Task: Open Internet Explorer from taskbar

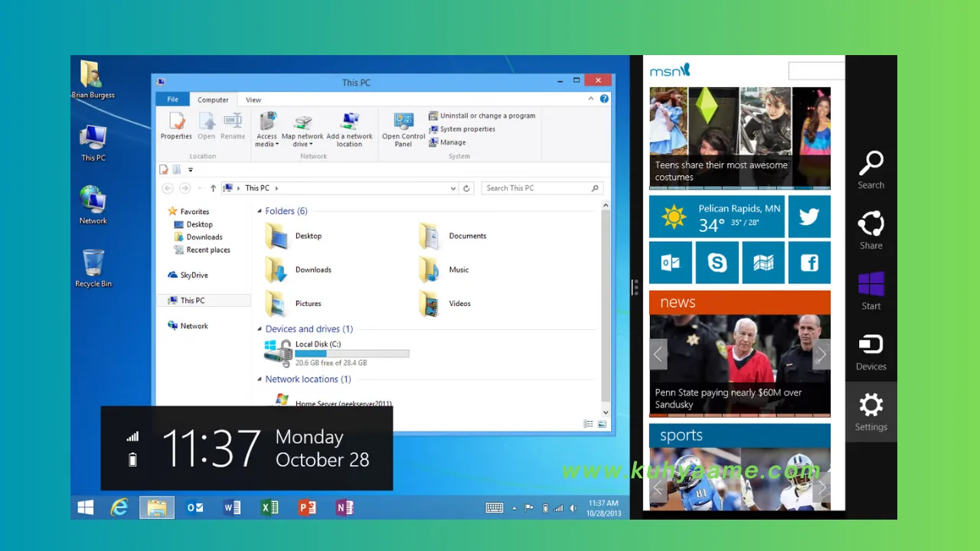Action: 119,507
